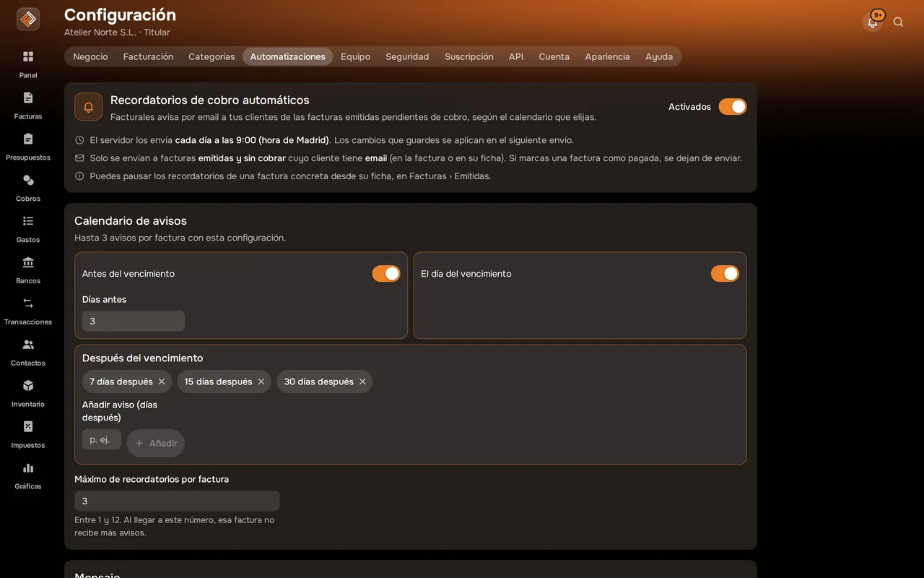Click the Días antes input field
This screenshot has height=578, width=924.
[134, 321]
